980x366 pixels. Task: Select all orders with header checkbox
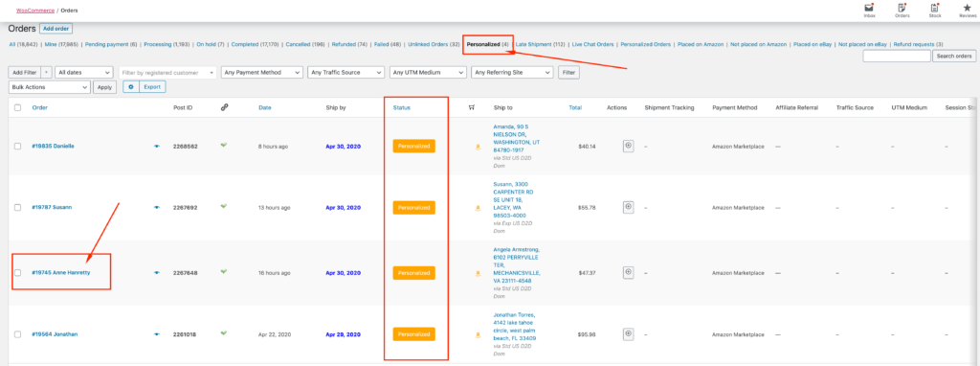coord(17,107)
